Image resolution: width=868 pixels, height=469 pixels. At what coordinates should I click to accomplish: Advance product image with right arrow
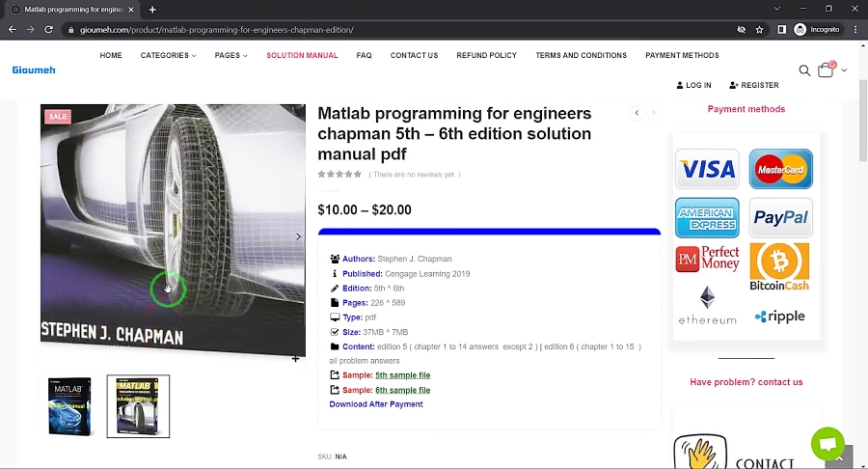pos(298,236)
